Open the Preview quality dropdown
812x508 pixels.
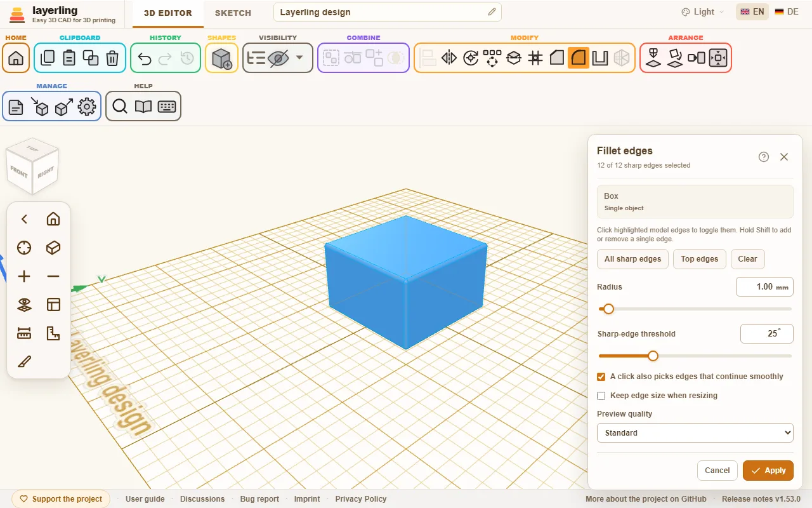click(695, 432)
